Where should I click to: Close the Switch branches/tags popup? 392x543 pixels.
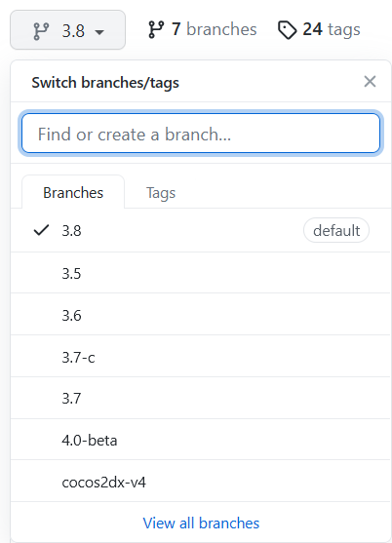[370, 82]
